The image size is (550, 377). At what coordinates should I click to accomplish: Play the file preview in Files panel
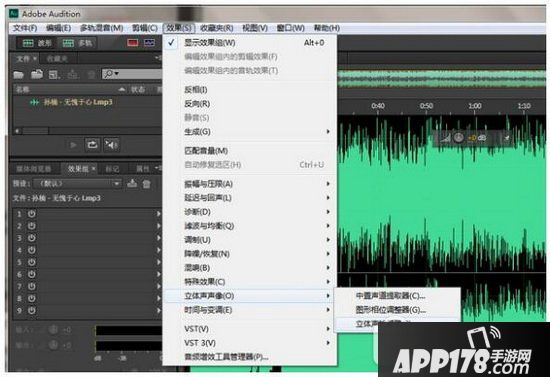pos(74,144)
